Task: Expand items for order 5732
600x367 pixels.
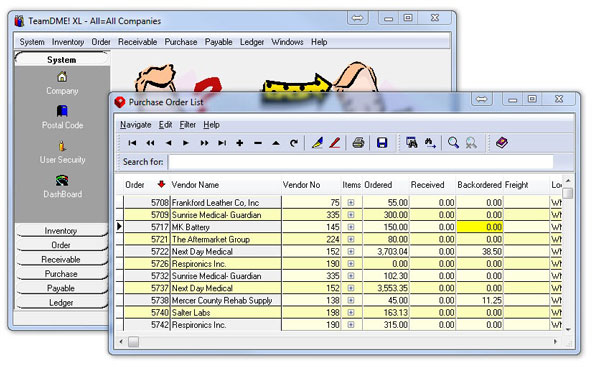Action: (351, 276)
